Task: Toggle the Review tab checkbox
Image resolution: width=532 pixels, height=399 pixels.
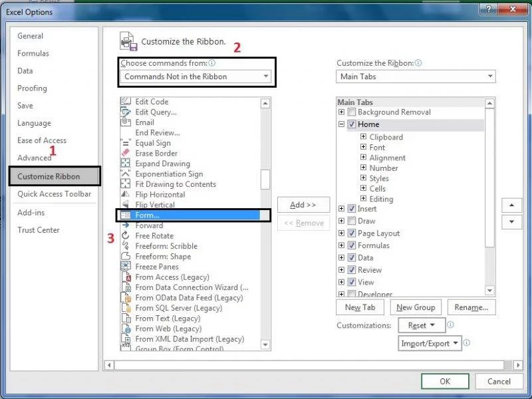Action: [x=352, y=270]
